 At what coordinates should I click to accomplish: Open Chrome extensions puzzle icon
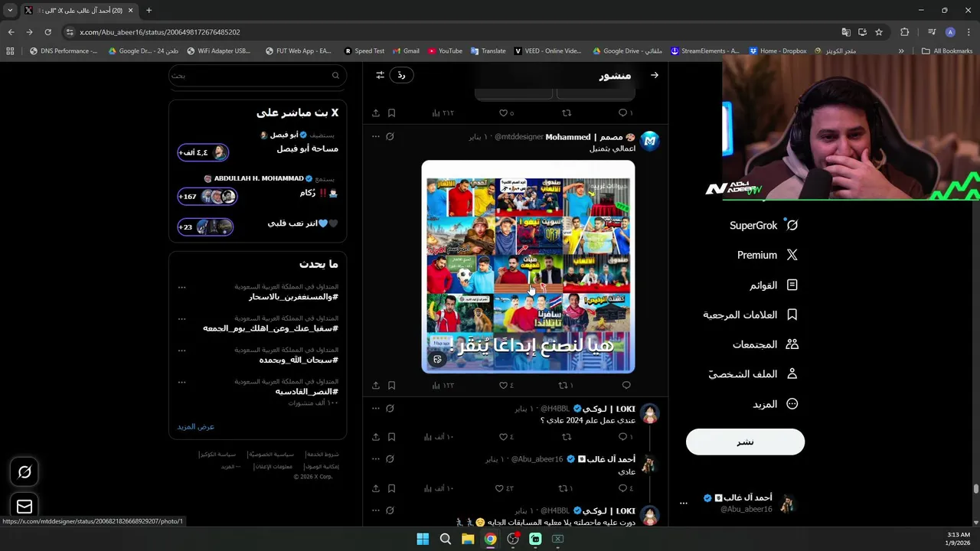905,32
